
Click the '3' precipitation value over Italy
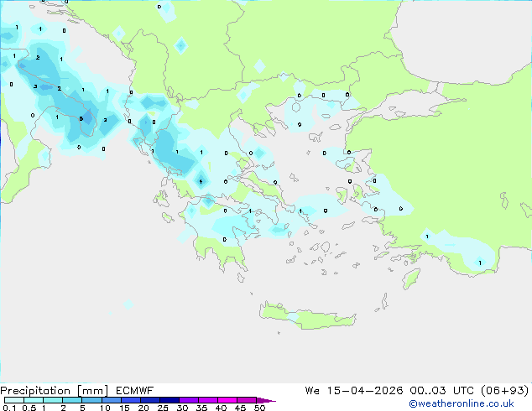pos(35,86)
